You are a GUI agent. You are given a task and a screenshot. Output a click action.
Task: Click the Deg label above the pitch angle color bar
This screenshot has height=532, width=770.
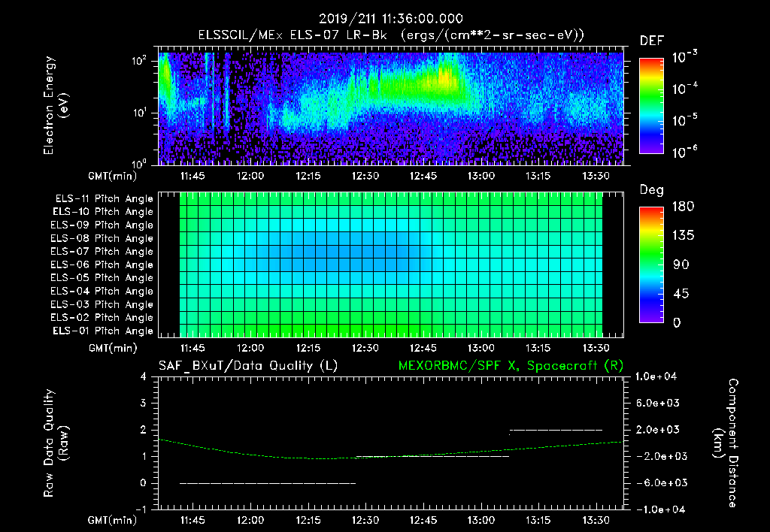point(651,190)
